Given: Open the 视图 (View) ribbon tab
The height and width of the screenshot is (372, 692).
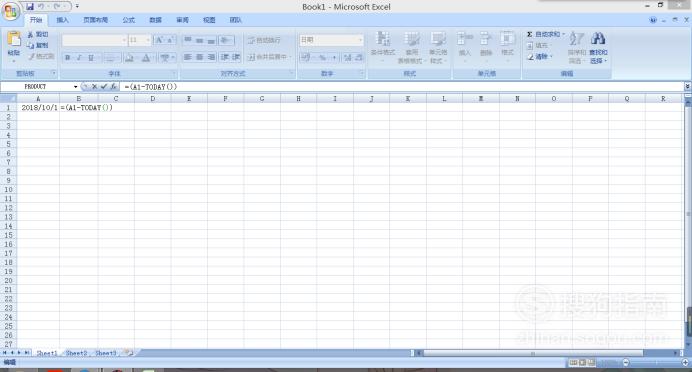Looking at the screenshot, I should (x=209, y=20).
